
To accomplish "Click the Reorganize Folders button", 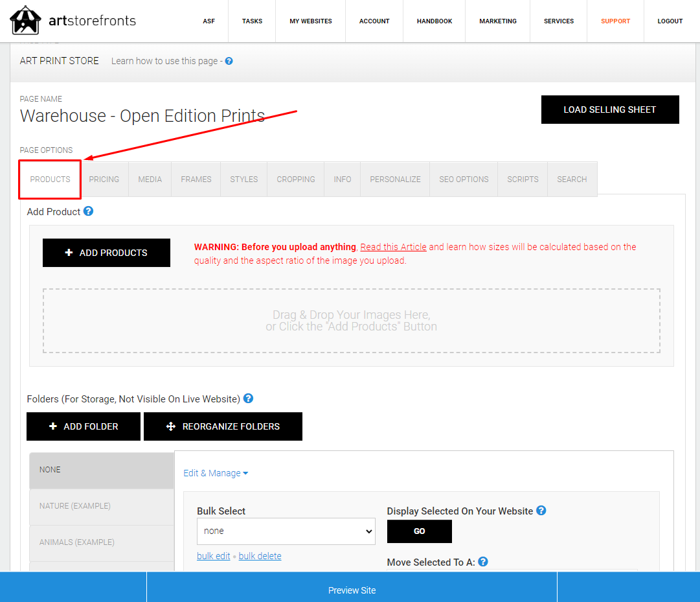I will click(223, 426).
